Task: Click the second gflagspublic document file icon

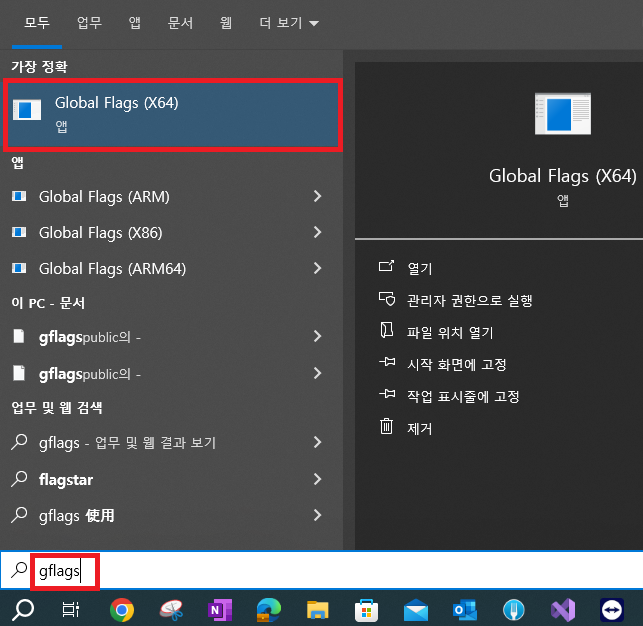Action: tap(19, 373)
